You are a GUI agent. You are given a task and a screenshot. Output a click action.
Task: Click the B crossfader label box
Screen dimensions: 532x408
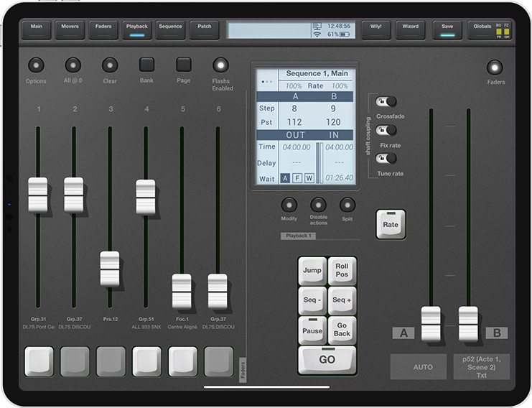pos(497,333)
